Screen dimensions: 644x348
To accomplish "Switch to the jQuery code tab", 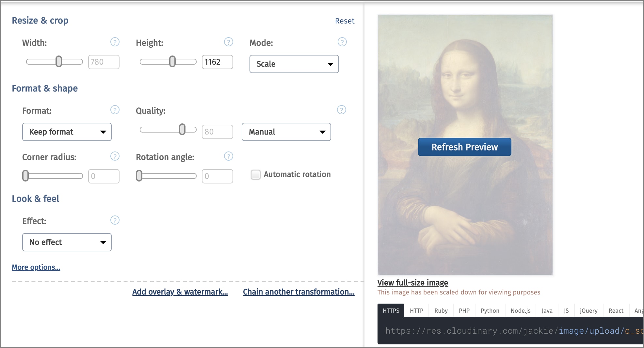I will click(588, 310).
